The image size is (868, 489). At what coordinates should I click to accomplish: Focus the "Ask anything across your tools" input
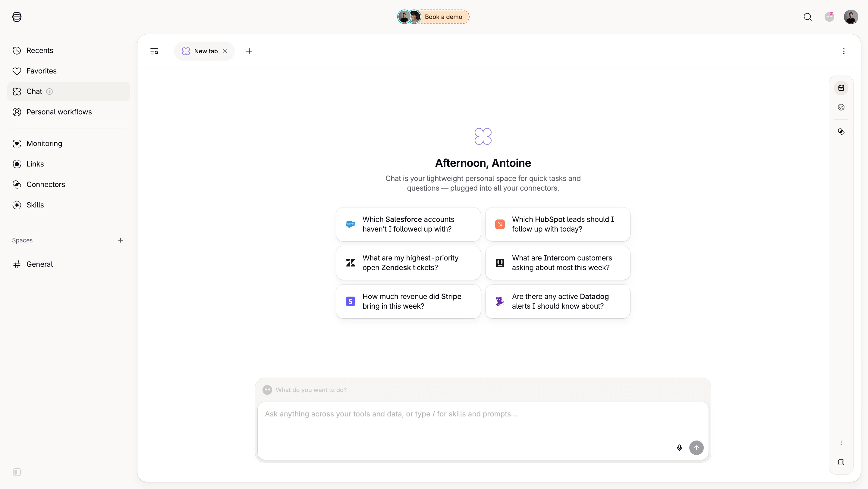(483, 431)
